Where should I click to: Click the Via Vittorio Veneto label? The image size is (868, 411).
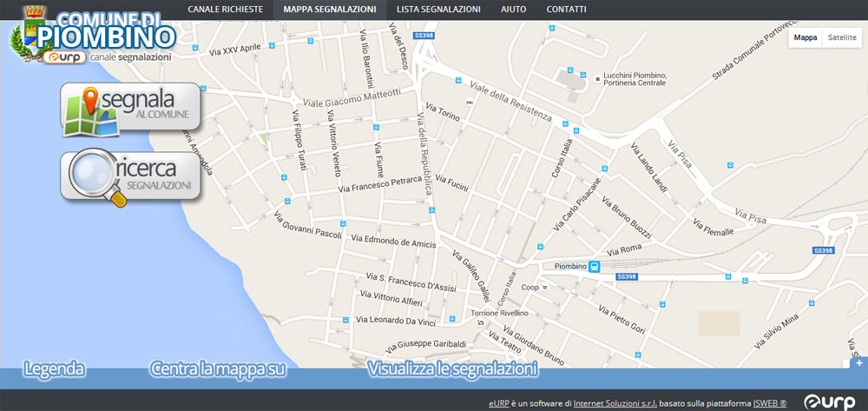point(333,143)
